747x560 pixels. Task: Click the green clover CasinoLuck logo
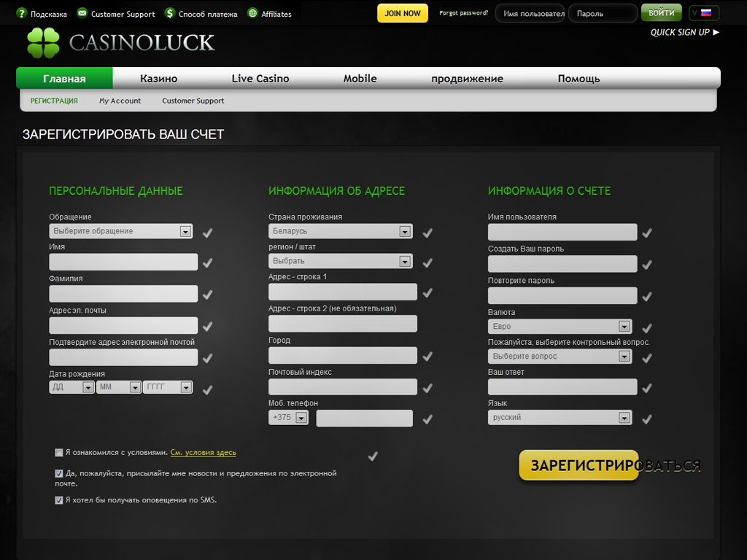coord(43,43)
